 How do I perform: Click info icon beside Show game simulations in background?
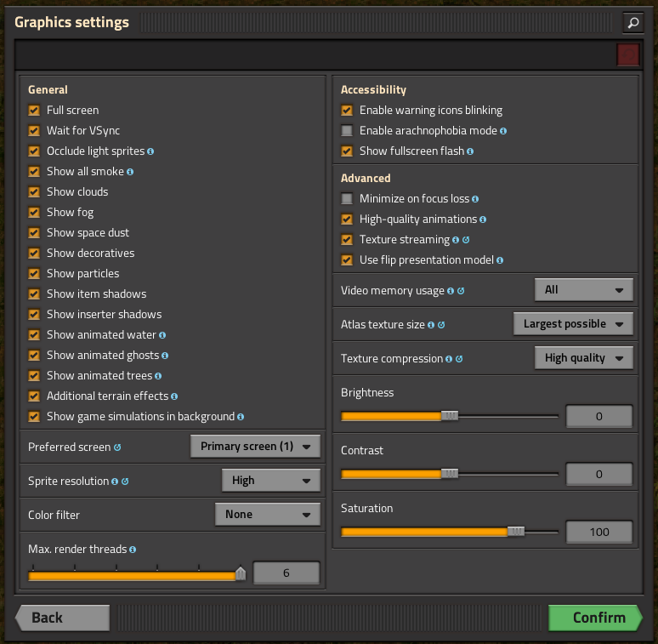point(241,417)
